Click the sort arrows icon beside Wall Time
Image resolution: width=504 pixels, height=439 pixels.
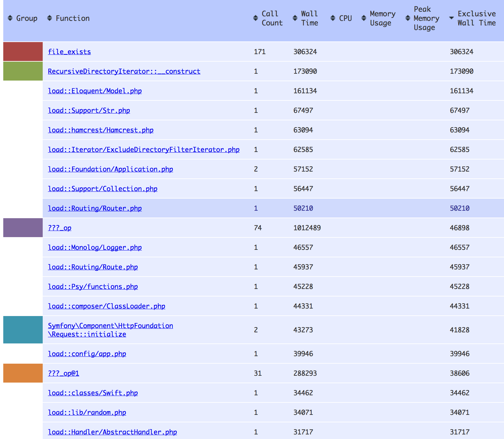[x=295, y=18]
